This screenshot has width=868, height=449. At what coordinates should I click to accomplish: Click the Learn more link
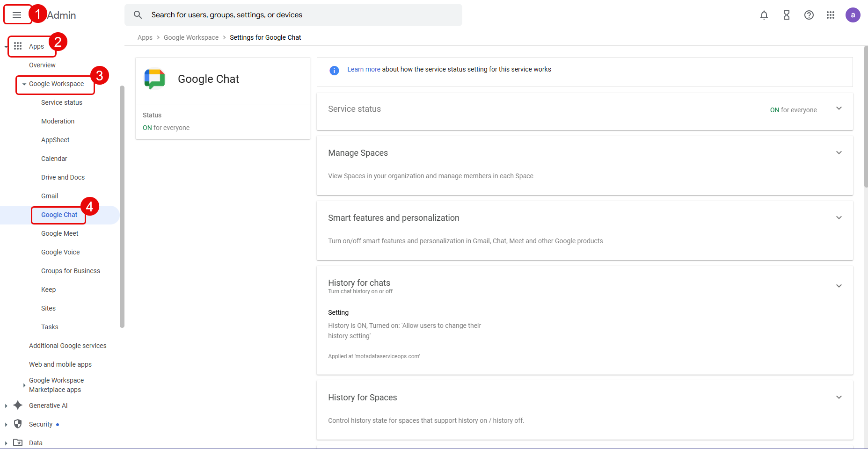pos(364,69)
